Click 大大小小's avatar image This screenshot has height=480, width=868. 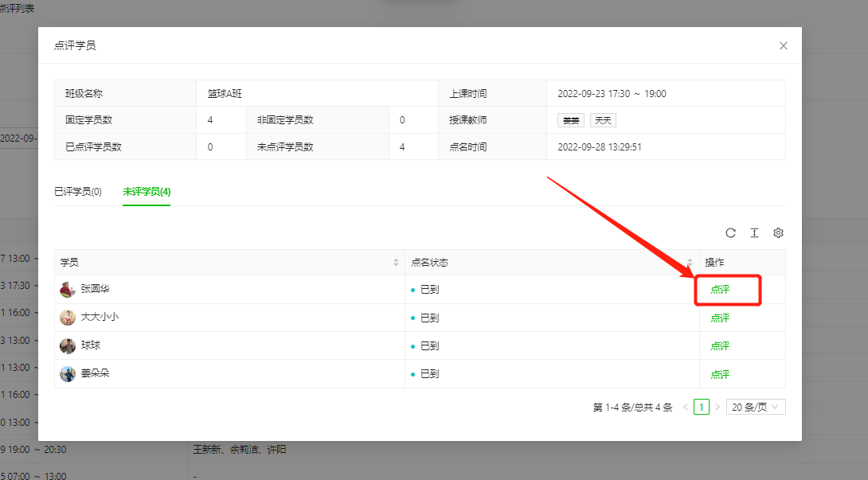pyautogui.click(x=68, y=318)
